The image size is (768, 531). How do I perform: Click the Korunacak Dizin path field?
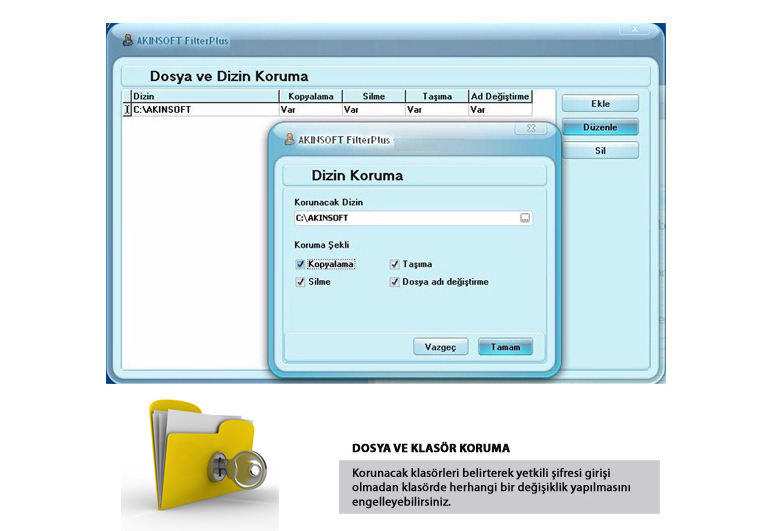(413, 218)
